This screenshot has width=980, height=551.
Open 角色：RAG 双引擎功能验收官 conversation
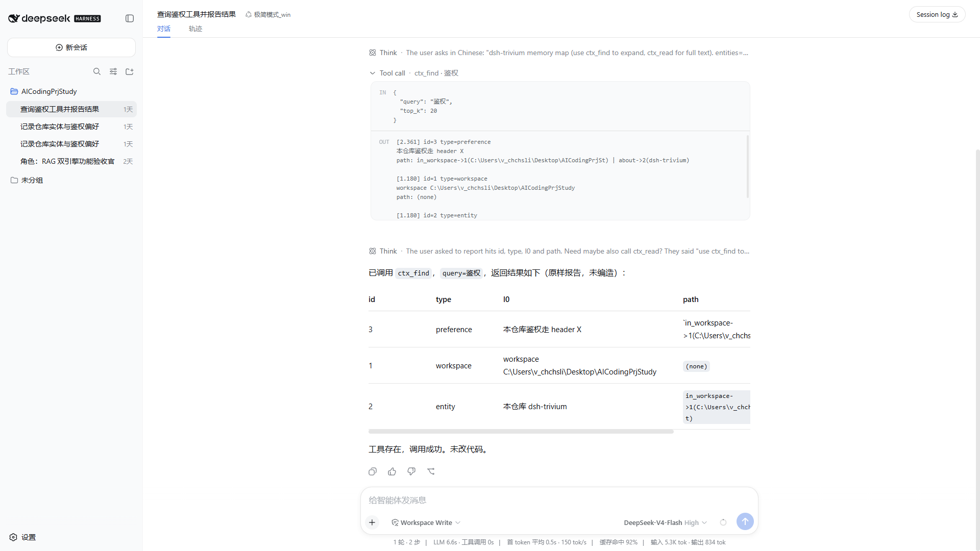pos(71,161)
